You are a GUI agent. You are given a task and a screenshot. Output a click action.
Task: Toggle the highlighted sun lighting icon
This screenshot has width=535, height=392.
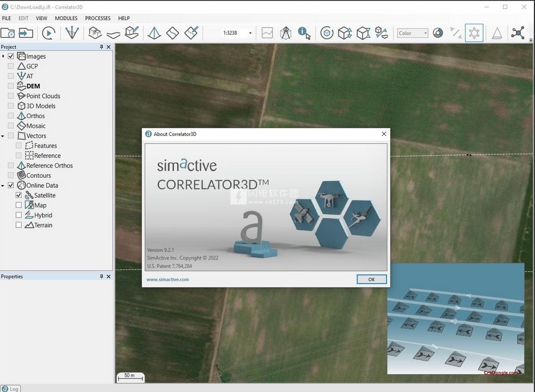coord(474,33)
